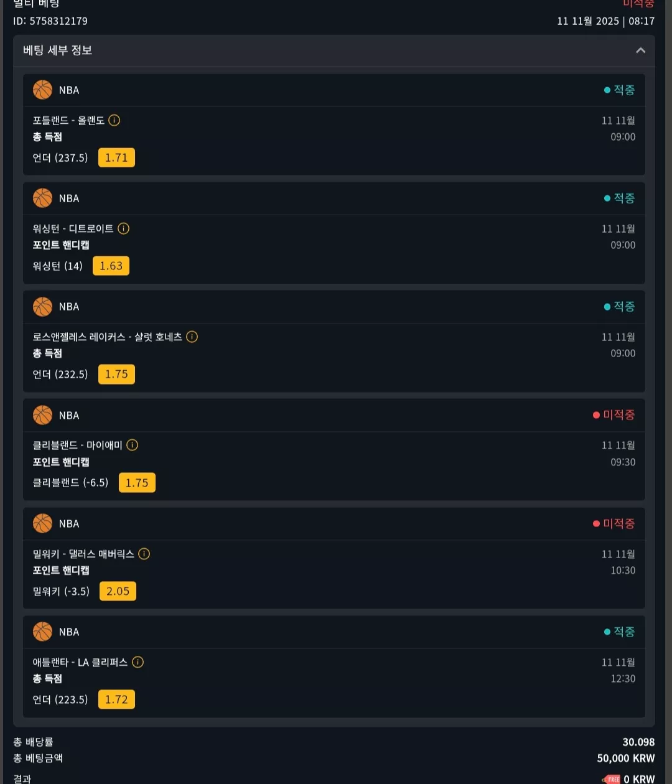Click 1.72 odds under 언더 (223.5)

point(116,699)
